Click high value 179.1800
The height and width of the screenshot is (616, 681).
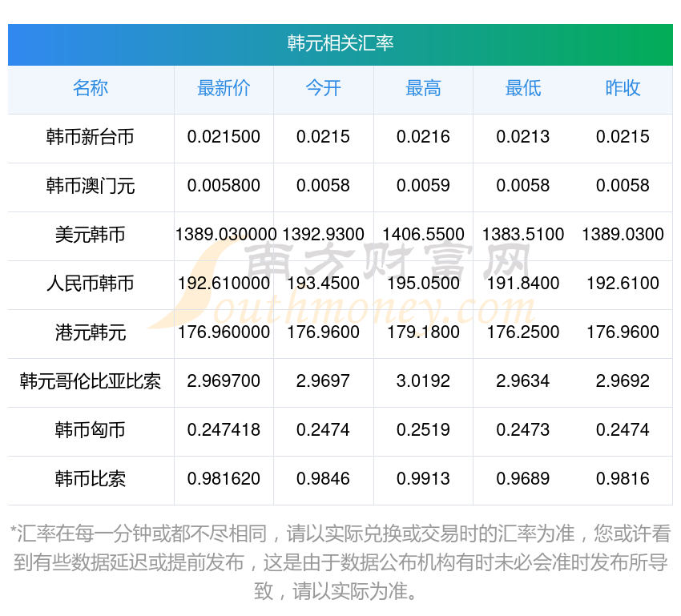click(x=423, y=332)
